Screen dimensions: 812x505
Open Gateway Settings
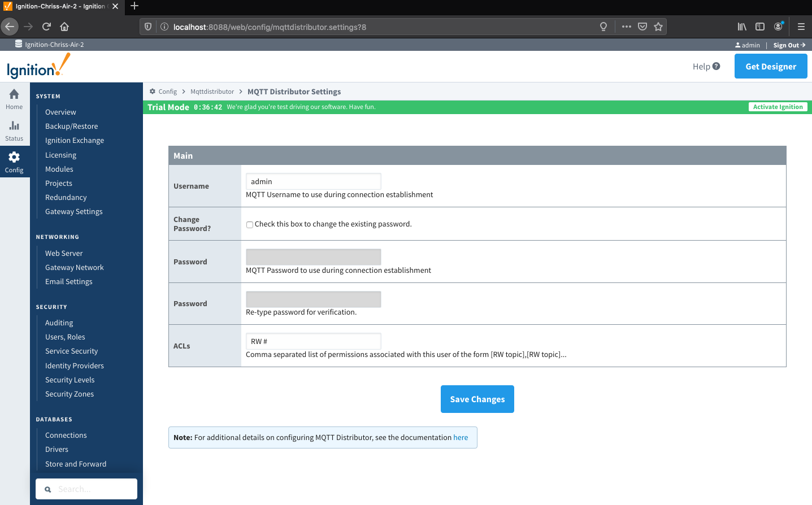pyautogui.click(x=73, y=211)
